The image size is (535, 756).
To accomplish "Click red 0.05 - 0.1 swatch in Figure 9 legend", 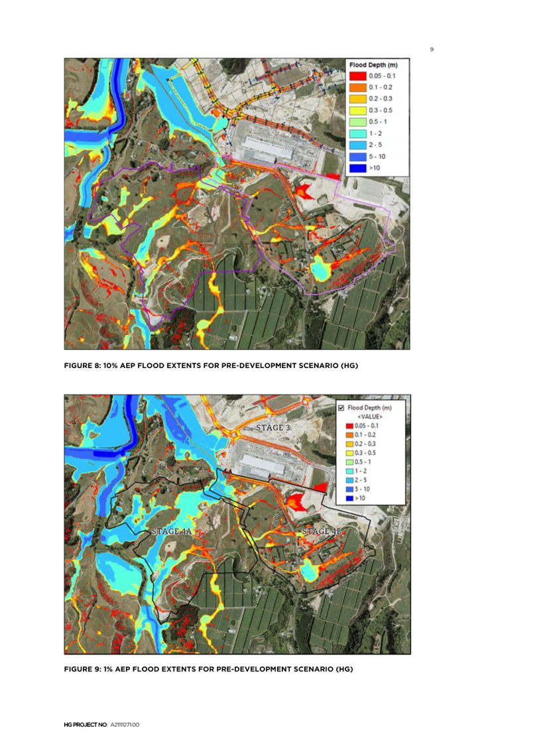I will [349, 425].
